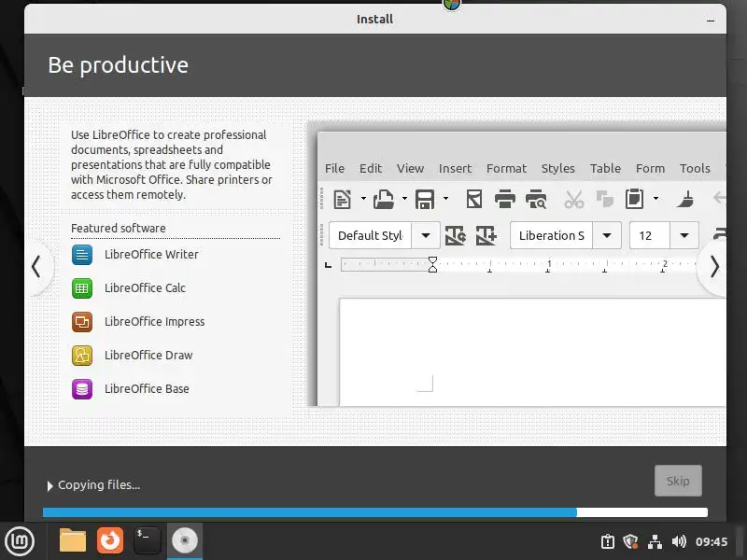The height and width of the screenshot is (560, 747).
Task: Open the Linux Mint menu button
Action: pos(20,541)
